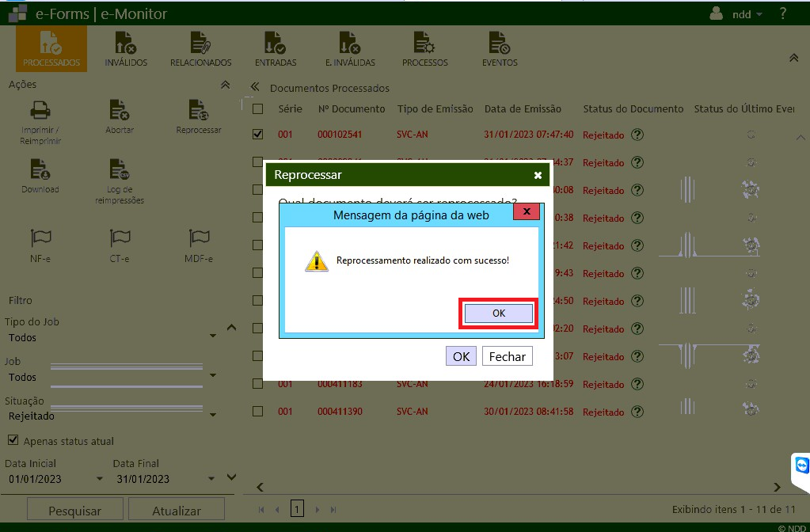Open the Entradas tab
Viewport: 810px width, 532px height.
276,49
